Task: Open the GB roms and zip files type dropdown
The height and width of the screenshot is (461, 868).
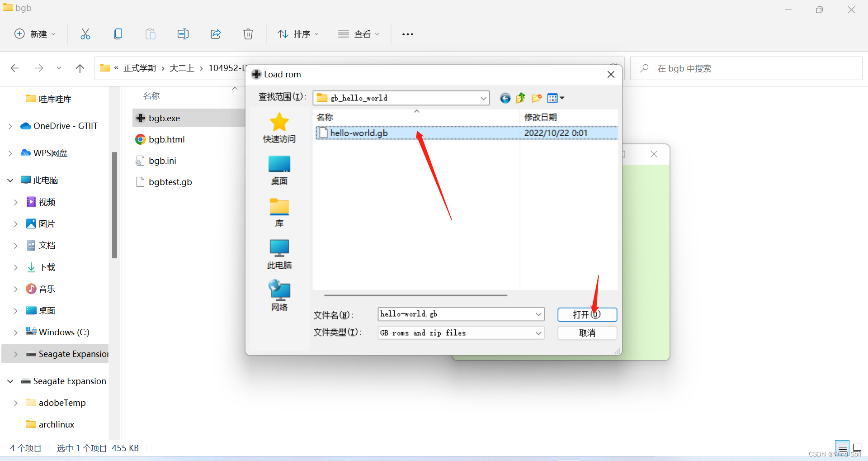Action: pos(538,333)
